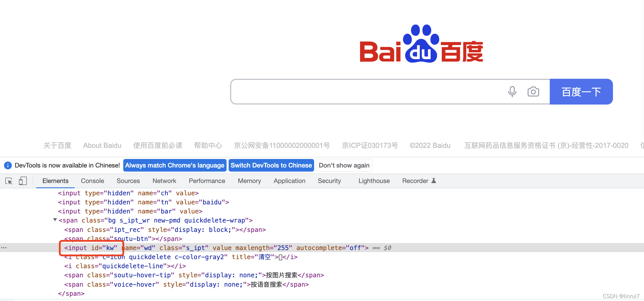The width and height of the screenshot is (644, 301).
Task: Click the voice search microphone icon
Action: 512,92
